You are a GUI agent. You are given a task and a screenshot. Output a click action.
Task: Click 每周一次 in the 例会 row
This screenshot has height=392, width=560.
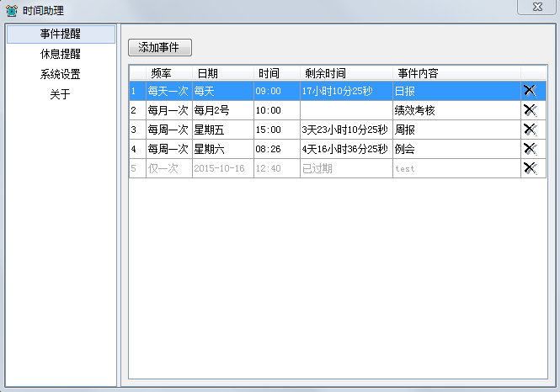169,149
